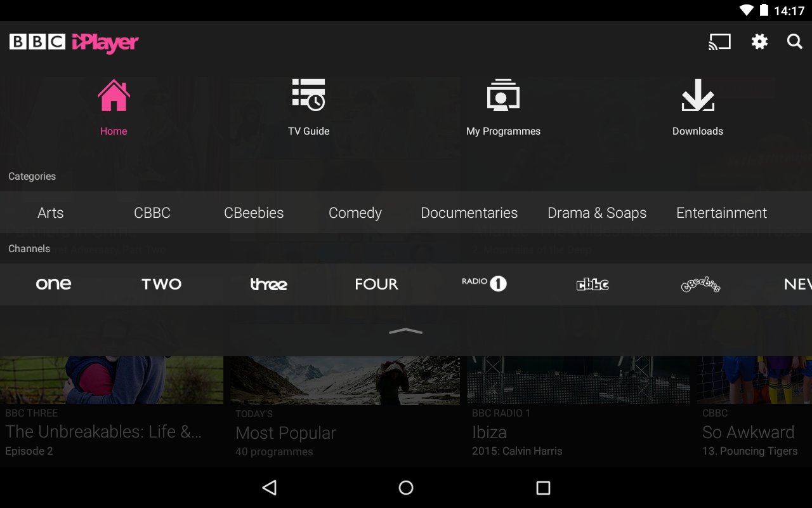
Task: Tap the '40 programmes' subtitle
Action: pos(274,452)
